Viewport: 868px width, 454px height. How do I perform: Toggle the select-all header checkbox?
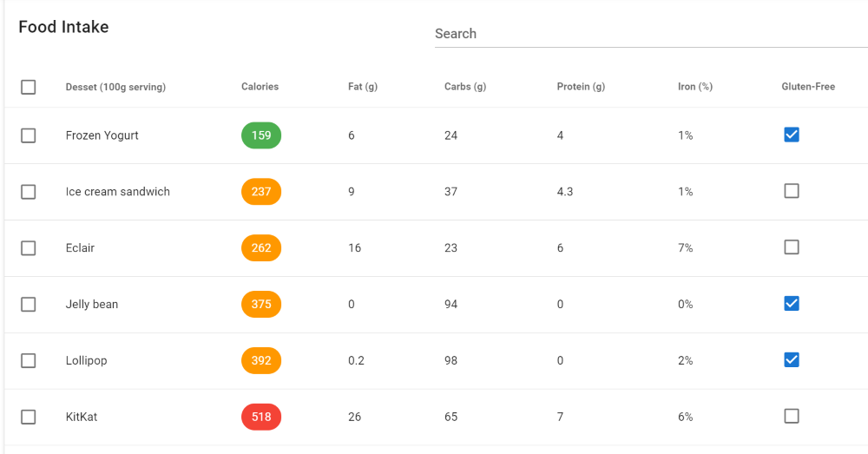29,87
